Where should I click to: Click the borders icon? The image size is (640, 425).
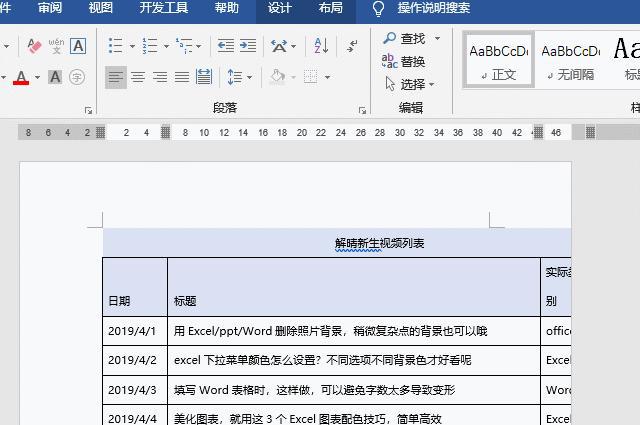(311, 77)
